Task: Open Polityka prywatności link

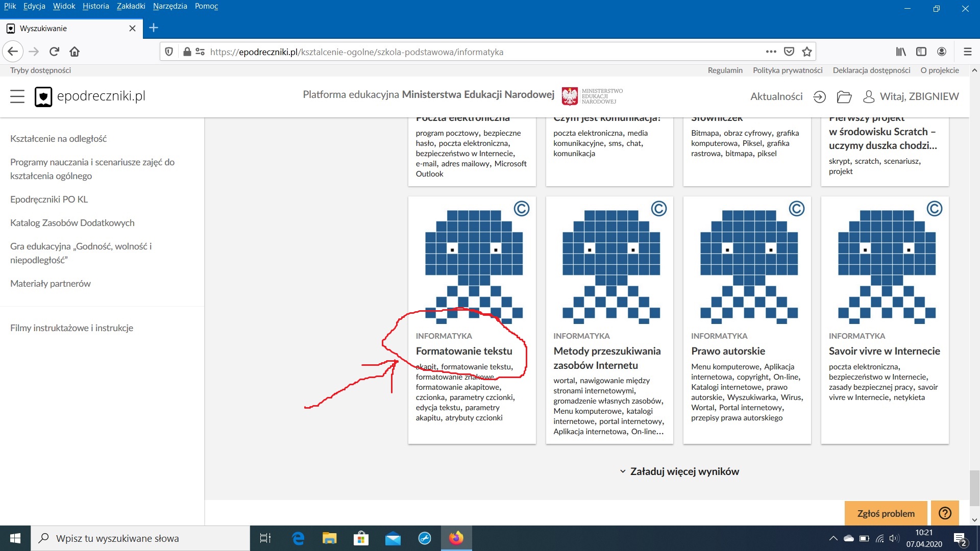Action: pyautogui.click(x=788, y=70)
